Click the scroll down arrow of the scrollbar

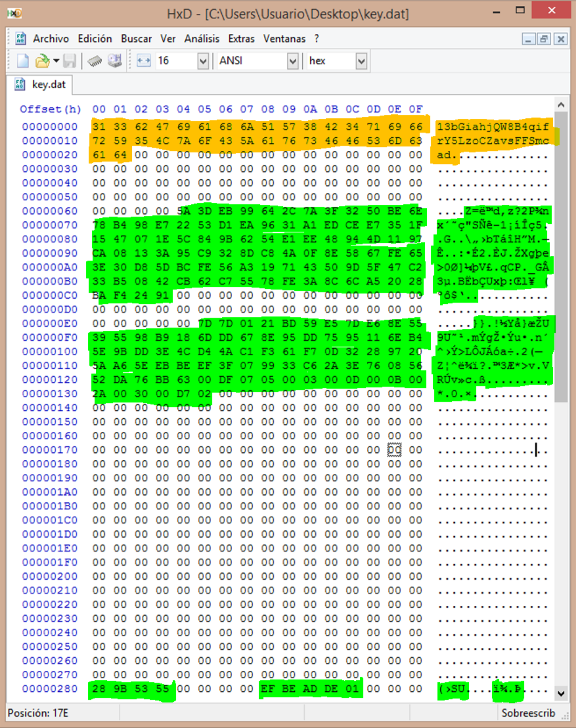tap(561, 693)
